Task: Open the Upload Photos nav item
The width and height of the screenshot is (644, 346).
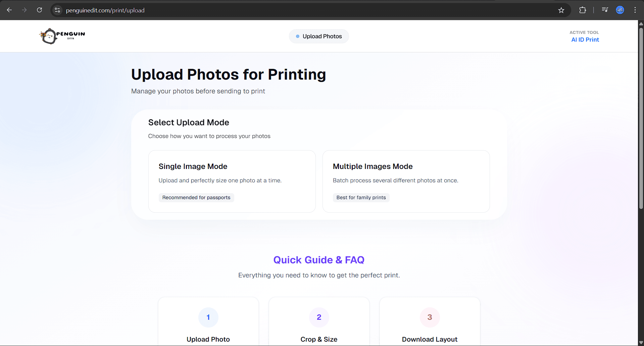Action: pyautogui.click(x=318, y=36)
